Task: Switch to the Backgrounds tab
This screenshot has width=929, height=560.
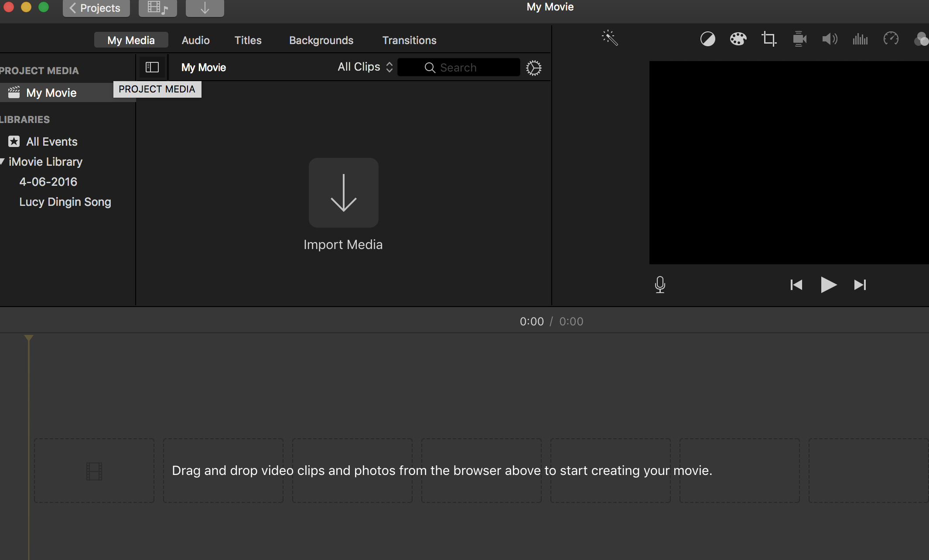Action: coord(321,40)
